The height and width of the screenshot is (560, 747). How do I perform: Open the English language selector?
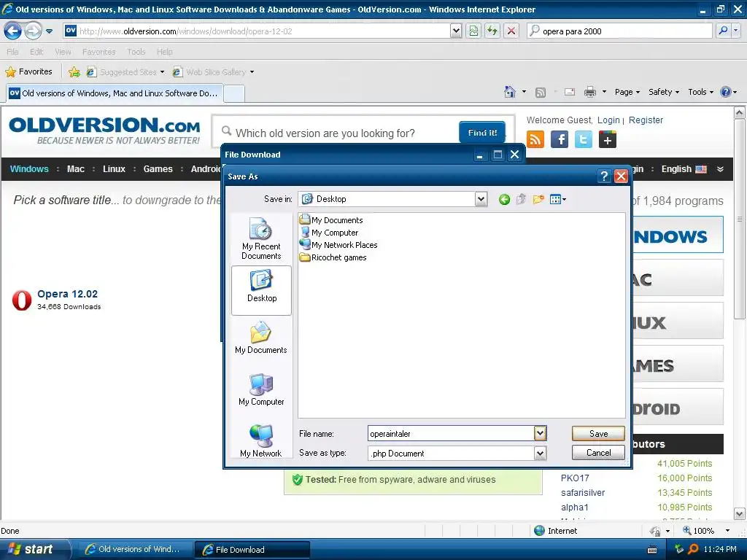tap(684, 169)
